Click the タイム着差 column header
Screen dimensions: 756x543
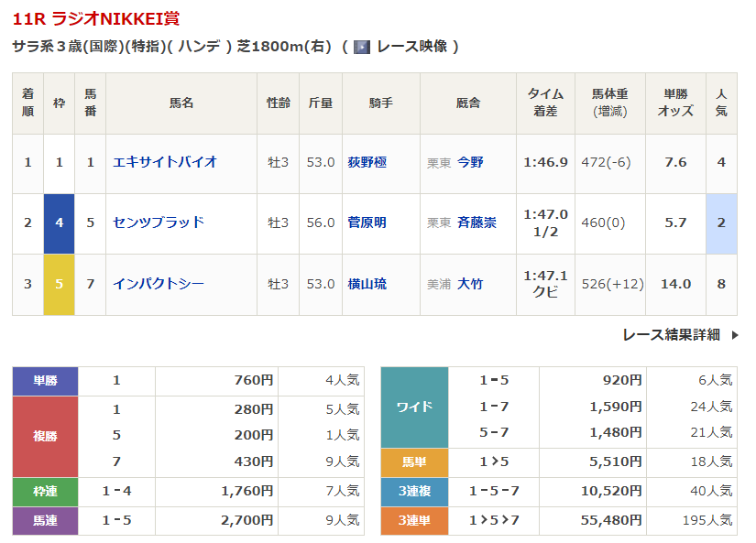pyautogui.click(x=545, y=103)
